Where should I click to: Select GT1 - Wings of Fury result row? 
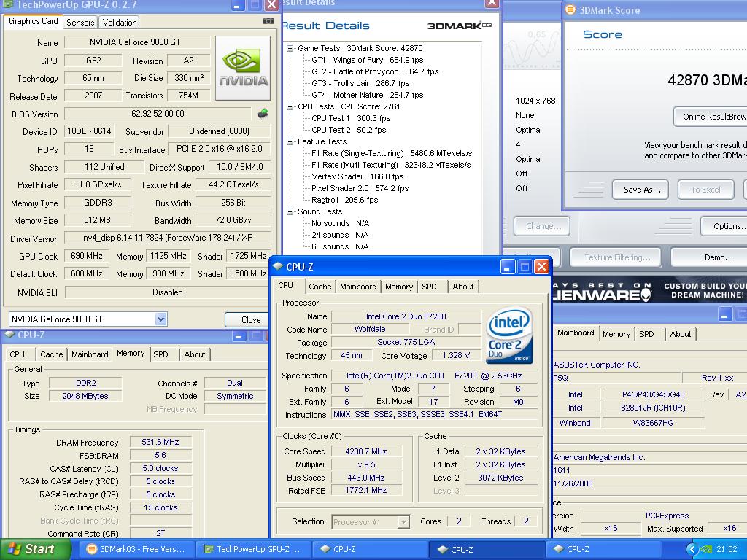(368, 60)
